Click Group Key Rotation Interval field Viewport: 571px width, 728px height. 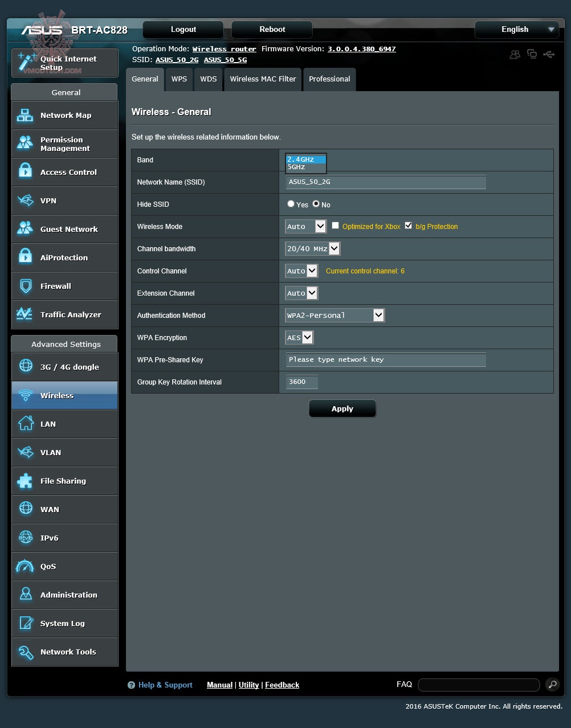302,382
